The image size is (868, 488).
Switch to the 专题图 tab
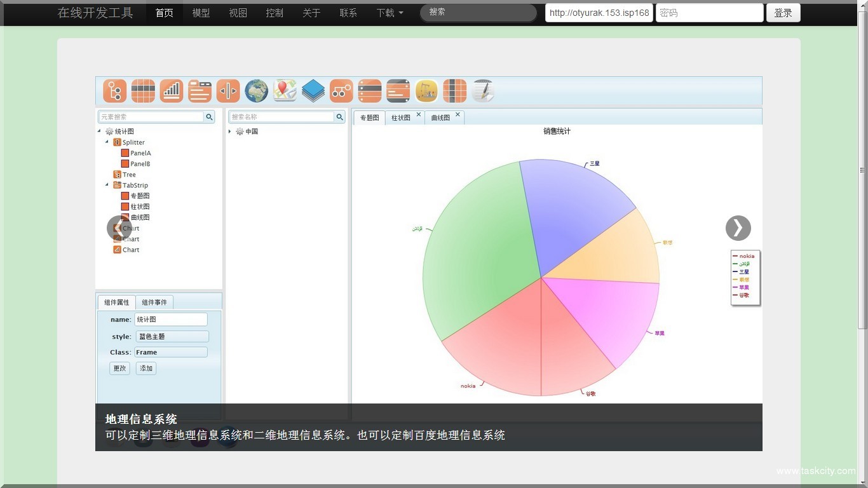(x=369, y=118)
